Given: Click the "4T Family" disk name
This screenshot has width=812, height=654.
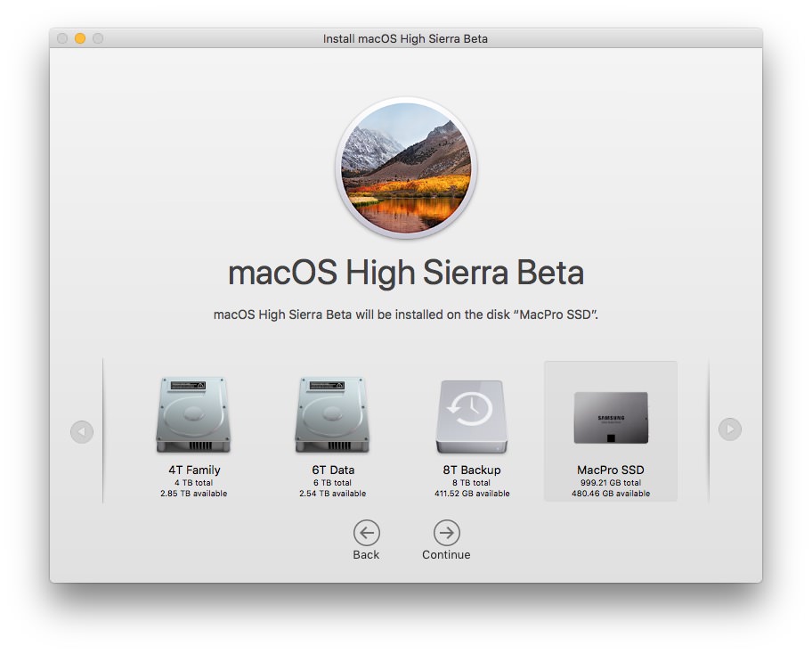Looking at the screenshot, I should tap(194, 470).
